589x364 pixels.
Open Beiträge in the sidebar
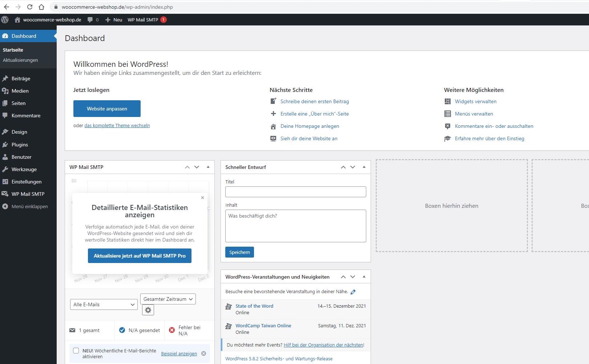28,78
